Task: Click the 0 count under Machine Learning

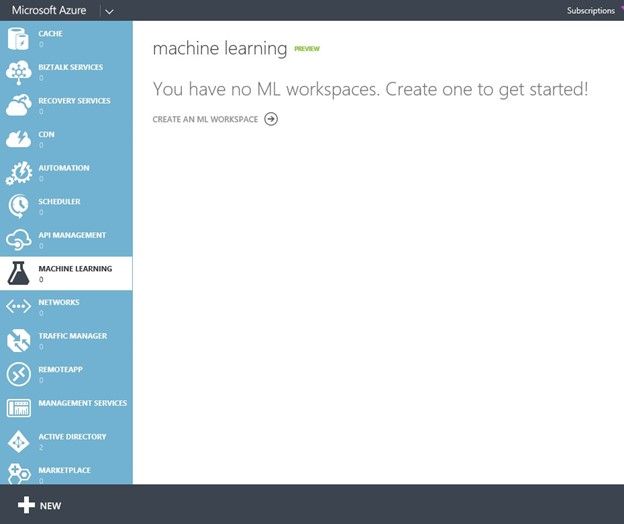Action: pos(41,280)
